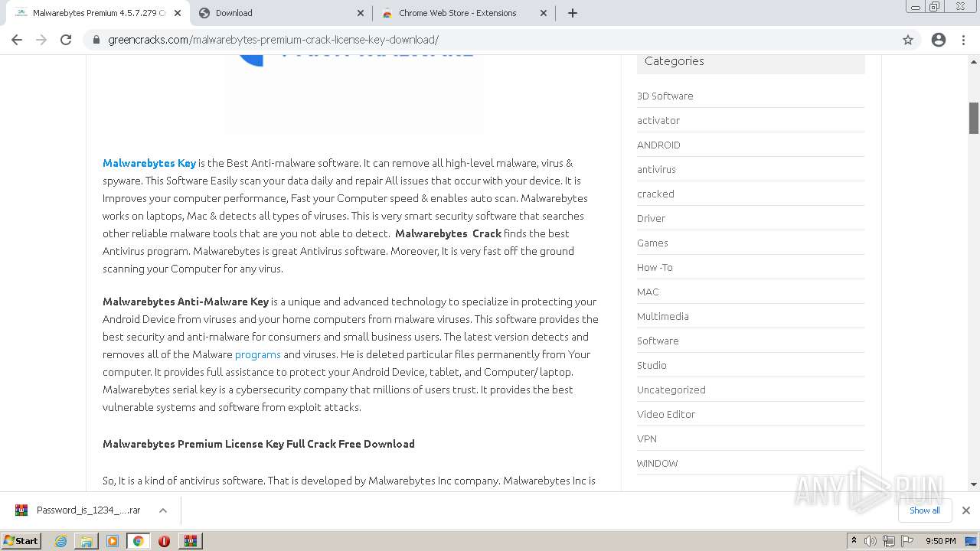This screenshot has width=980, height=551.
Task: Close the Chrome Web Store tab
Action: pyautogui.click(x=544, y=13)
